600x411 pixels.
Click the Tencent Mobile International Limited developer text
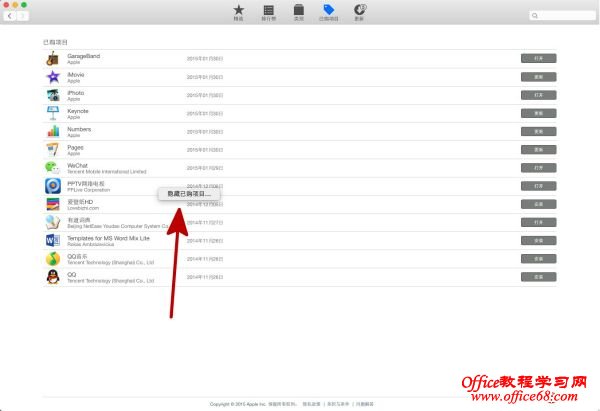107,171
